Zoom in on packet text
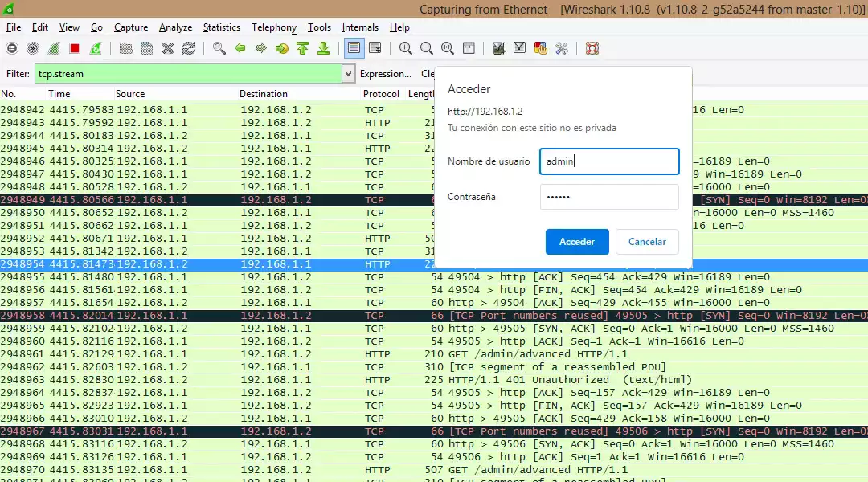868x482 pixels. pyautogui.click(x=405, y=49)
